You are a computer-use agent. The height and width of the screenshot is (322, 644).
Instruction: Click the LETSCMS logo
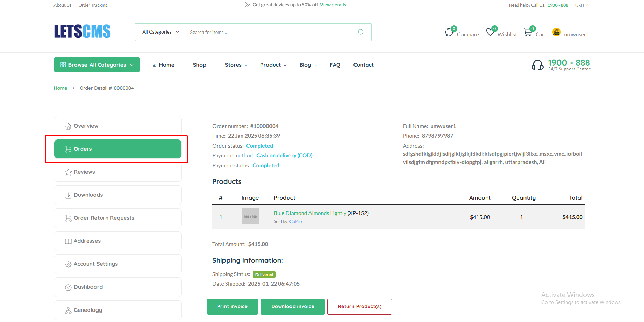pos(82,31)
